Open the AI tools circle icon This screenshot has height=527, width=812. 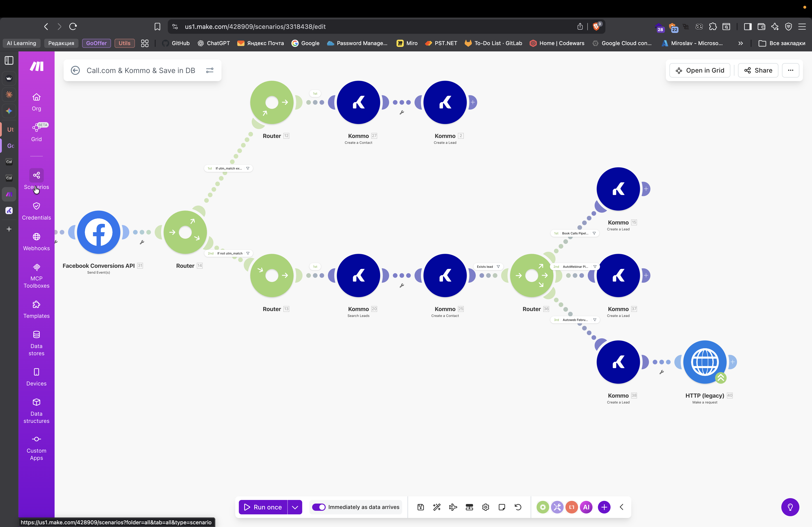point(586,507)
